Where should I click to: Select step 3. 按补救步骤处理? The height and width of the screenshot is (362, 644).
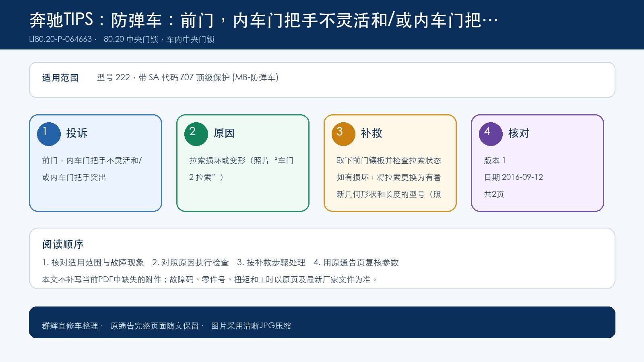[271, 263]
